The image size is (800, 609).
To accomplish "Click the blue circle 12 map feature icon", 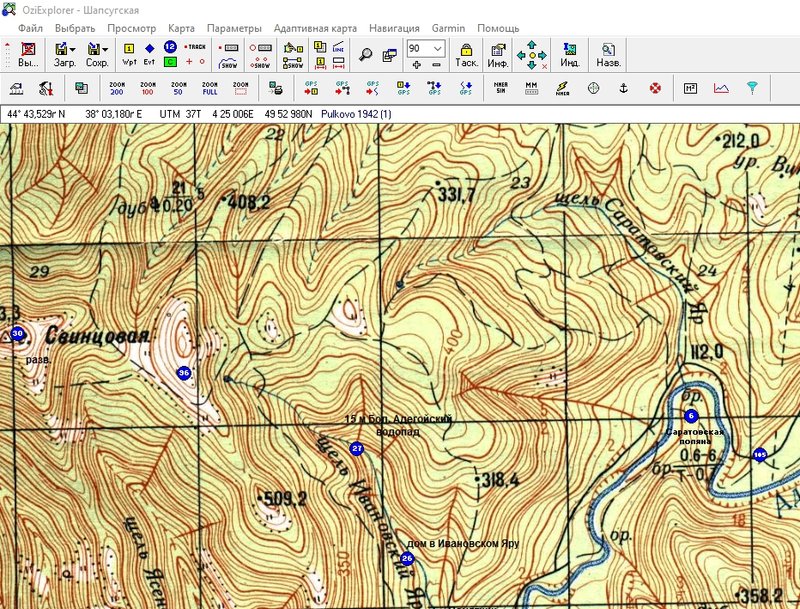I will [x=170, y=47].
